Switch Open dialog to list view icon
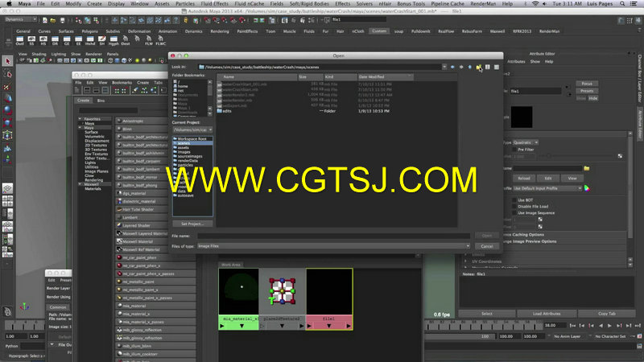This screenshot has height=362, width=644. [488, 67]
